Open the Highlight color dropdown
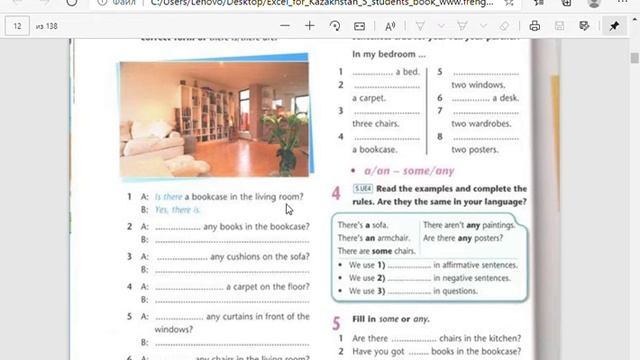The height and width of the screenshot is (360, 640). [x=483, y=26]
